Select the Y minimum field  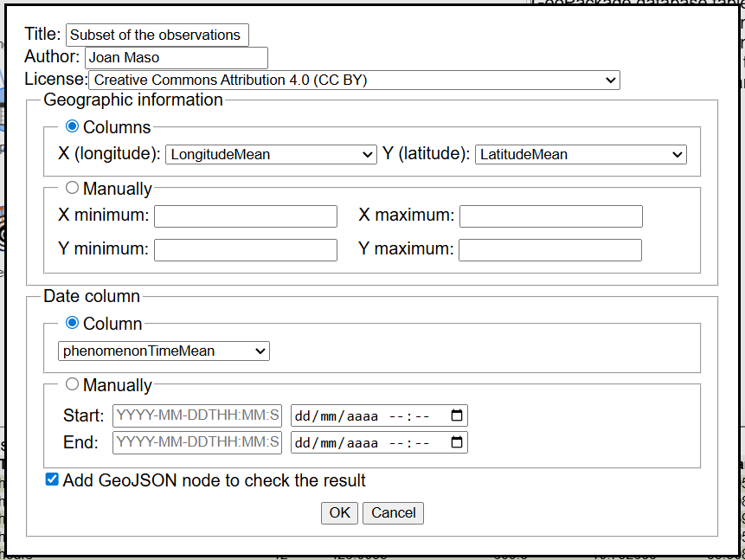(245, 250)
